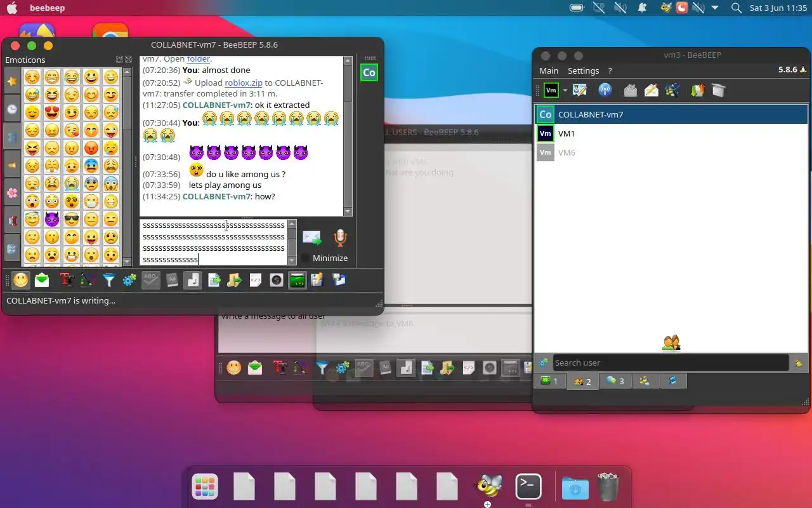Click the Vm status avatar in vm3 toolbar
The height and width of the screenshot is (508, 812).
(x=551, y=90)
